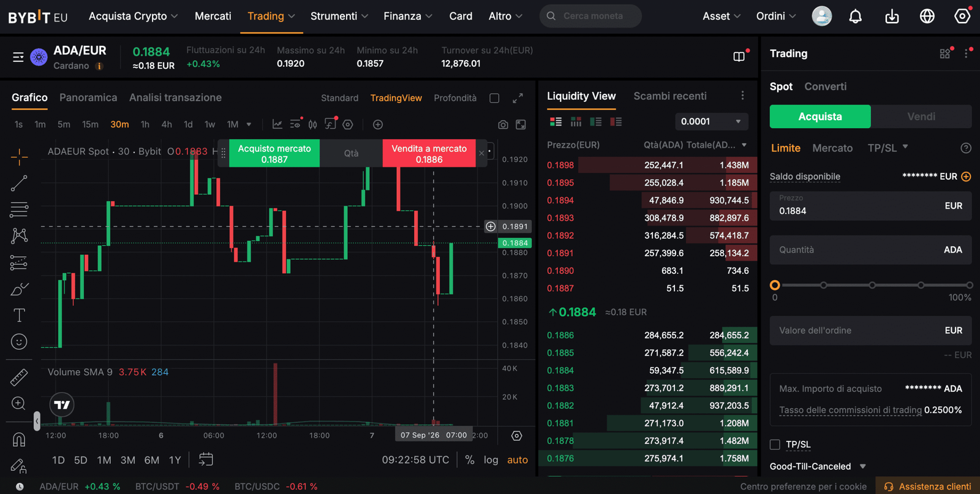Set chart range to 3M
The width and height of the screenshot is (980, 494).
click(127, 460)
